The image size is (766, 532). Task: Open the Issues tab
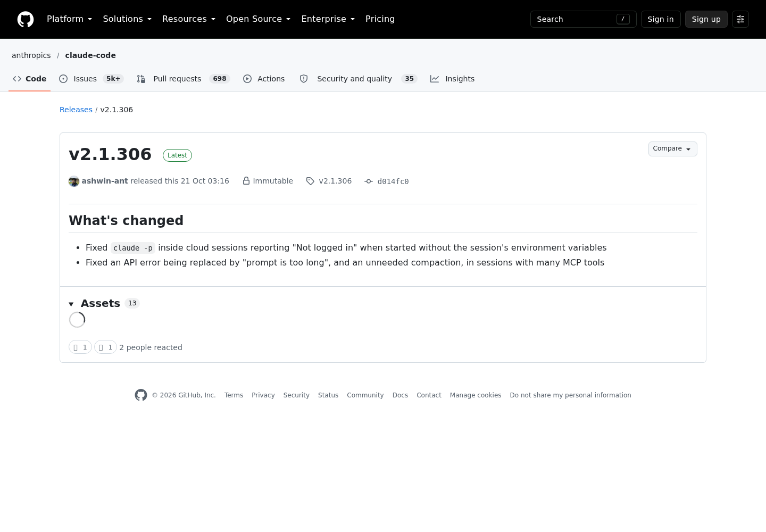pos(91,79)
